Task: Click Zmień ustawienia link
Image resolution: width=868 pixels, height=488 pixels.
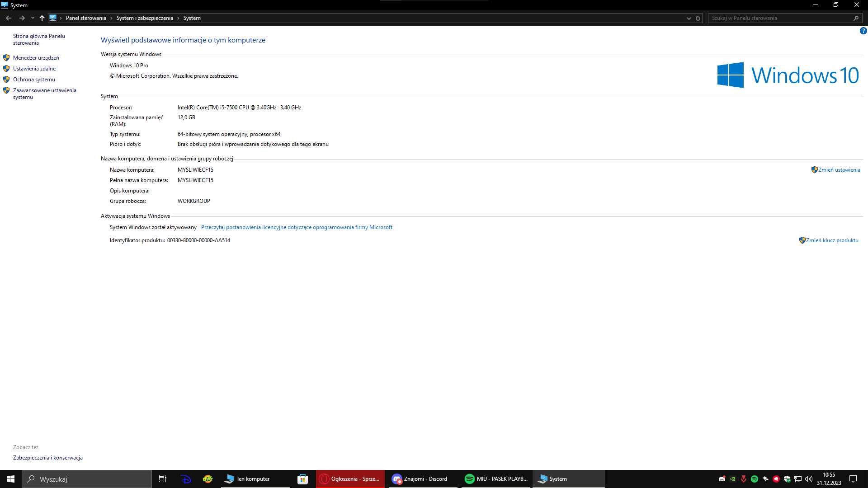Action: pos(839,170)
